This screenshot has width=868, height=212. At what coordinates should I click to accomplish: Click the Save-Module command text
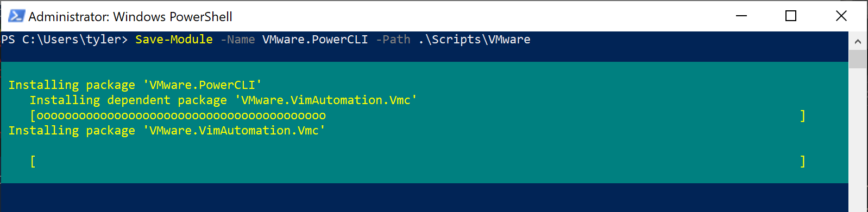point(174,39)
